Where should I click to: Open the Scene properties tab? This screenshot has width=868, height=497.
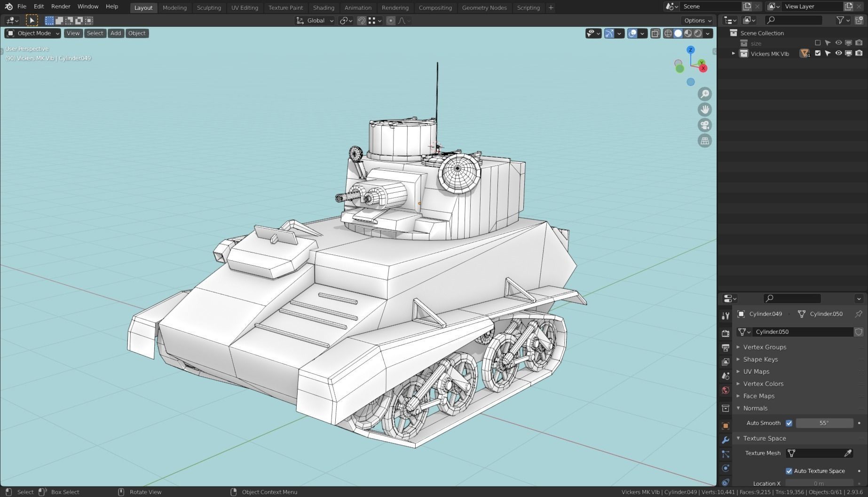click(726, 376)
